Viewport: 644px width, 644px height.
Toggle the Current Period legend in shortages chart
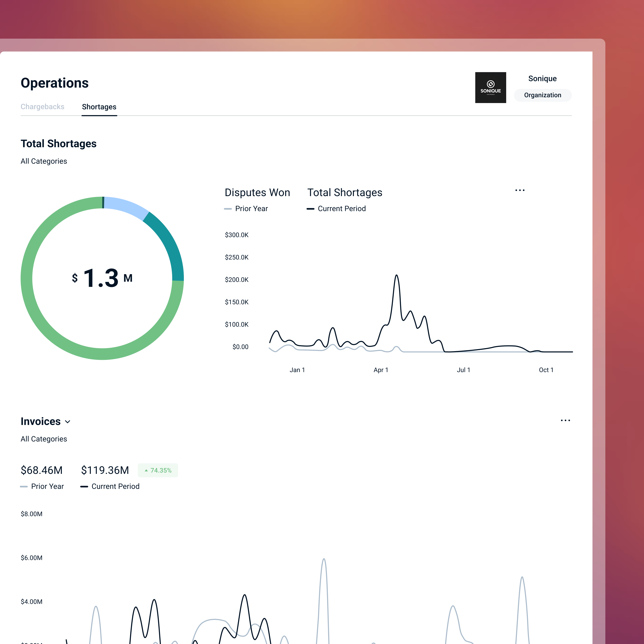coord(336,209)
